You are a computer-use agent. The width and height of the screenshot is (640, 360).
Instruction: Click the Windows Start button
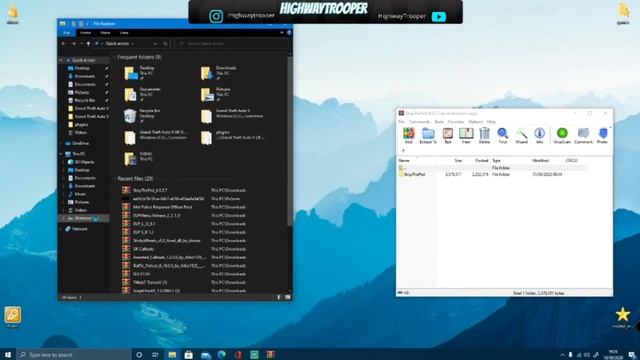pos(7,355)
